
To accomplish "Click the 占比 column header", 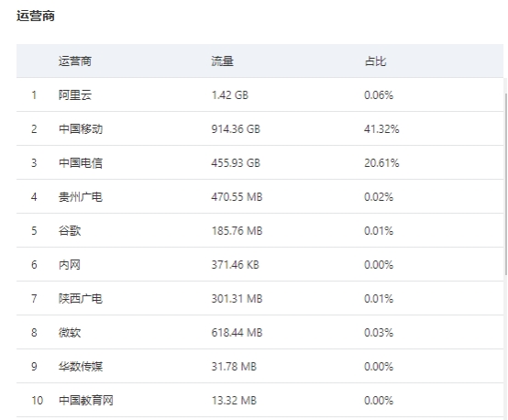I will point(375,61).
